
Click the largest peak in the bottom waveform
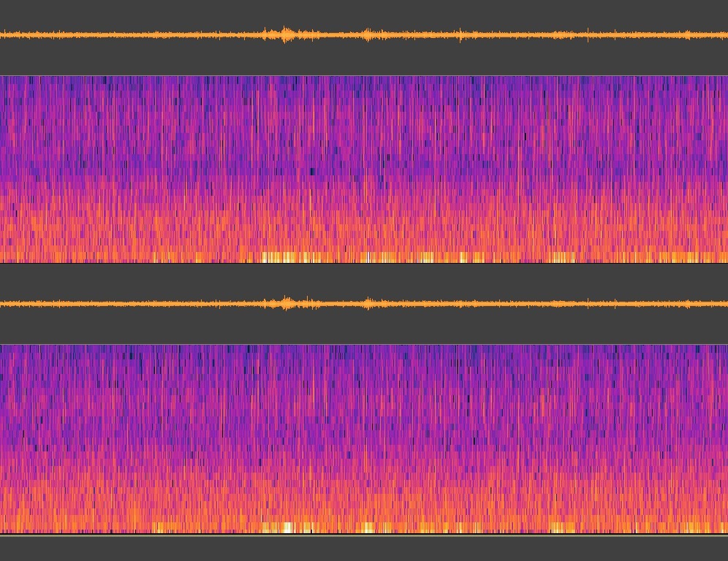[x=286, y=303]
